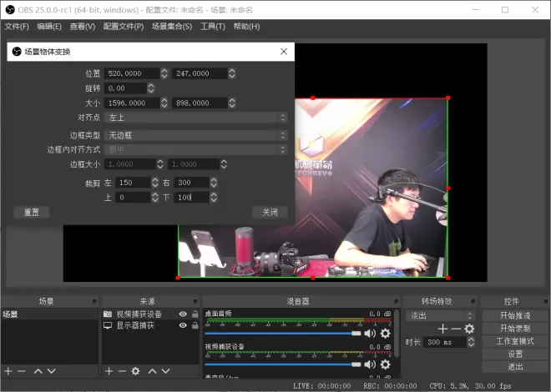Viewport: 551px width, 392px height.
Task: Open the 查看(V) menu
Action: (x=83, y=27)
